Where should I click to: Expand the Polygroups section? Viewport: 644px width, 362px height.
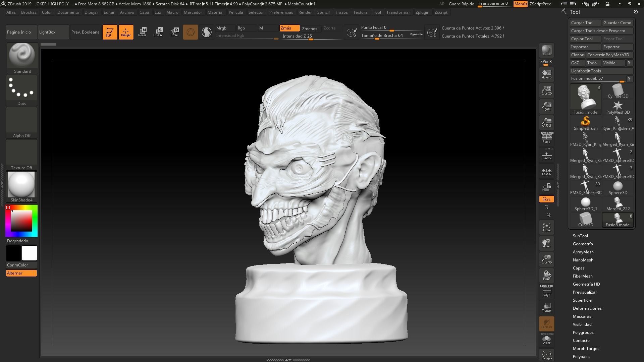click(x=583, y=333)
